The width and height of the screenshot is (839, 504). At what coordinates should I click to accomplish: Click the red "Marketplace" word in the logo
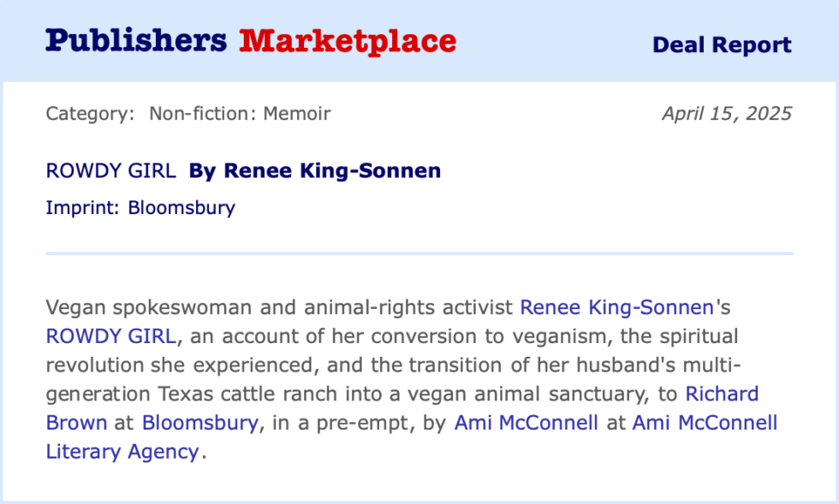coord(348,41)
